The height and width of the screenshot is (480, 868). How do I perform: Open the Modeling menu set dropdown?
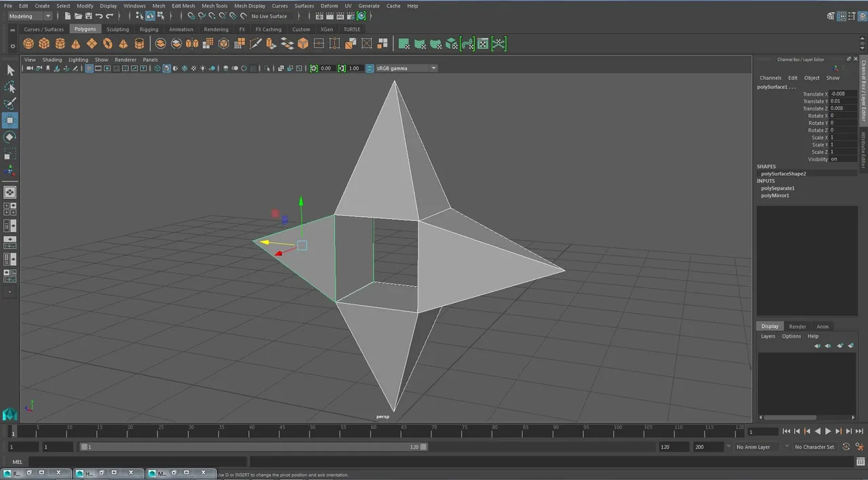29,16
